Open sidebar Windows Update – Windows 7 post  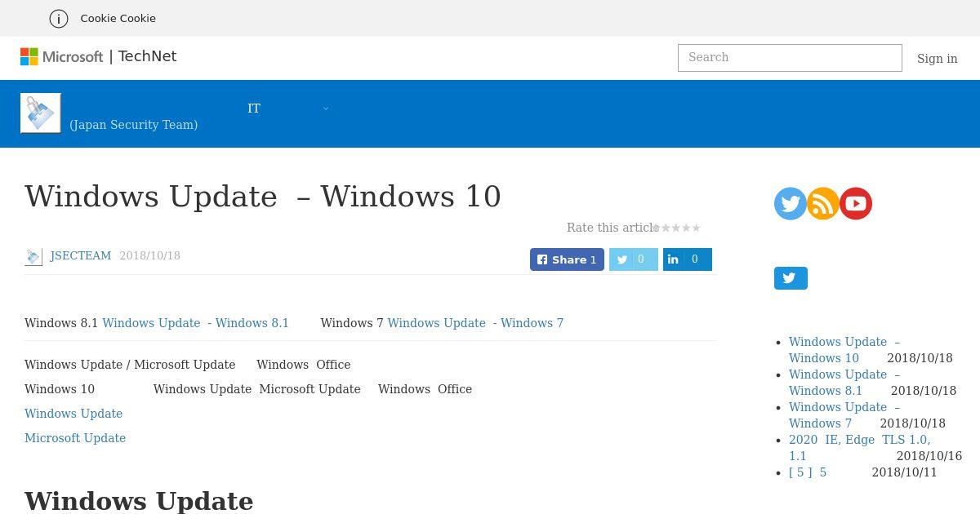tap(844, 415)
